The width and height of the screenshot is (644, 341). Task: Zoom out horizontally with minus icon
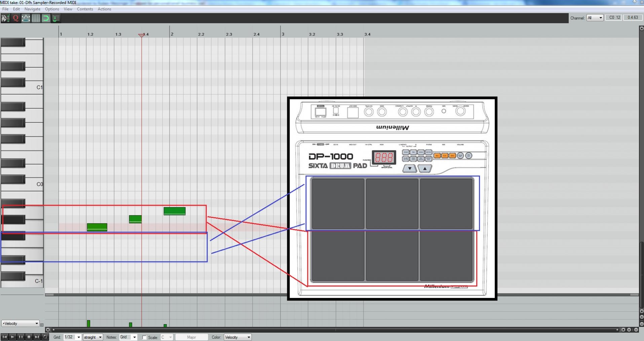(636, 330)
